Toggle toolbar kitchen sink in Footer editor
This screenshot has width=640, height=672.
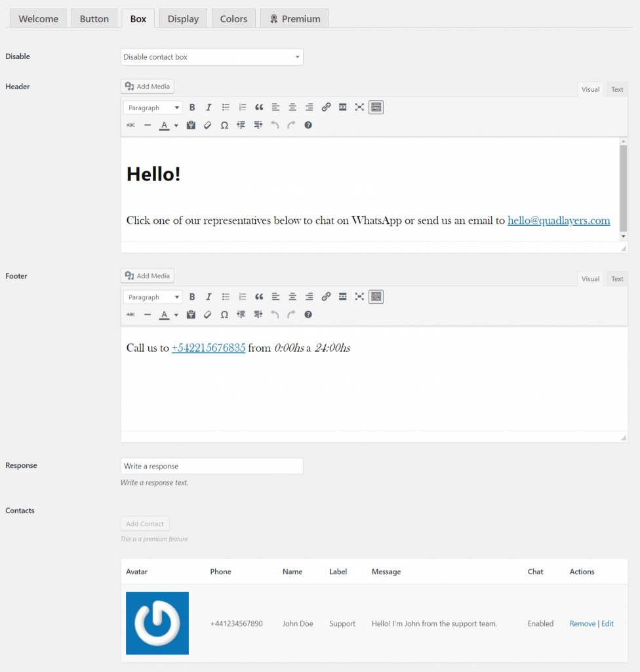[376, 297]
